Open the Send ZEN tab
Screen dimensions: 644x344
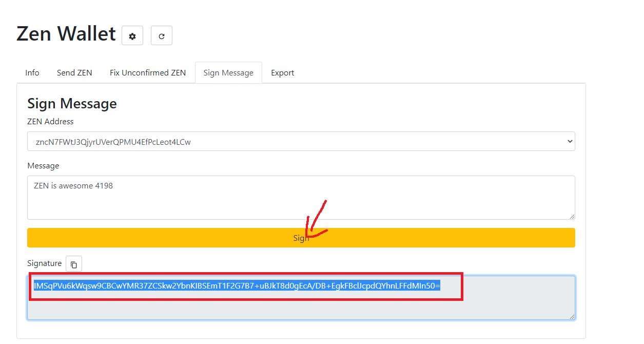coord(74,72)
